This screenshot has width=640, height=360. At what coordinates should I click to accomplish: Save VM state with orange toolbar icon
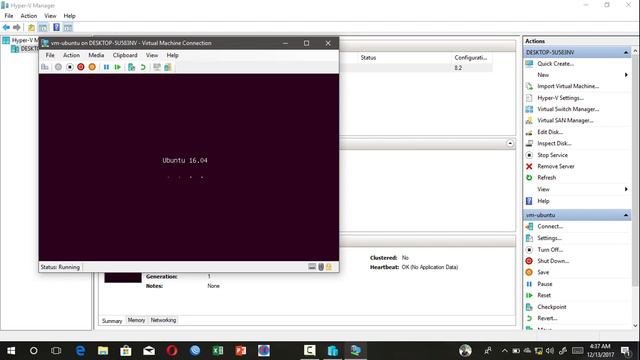click(92, 67)
